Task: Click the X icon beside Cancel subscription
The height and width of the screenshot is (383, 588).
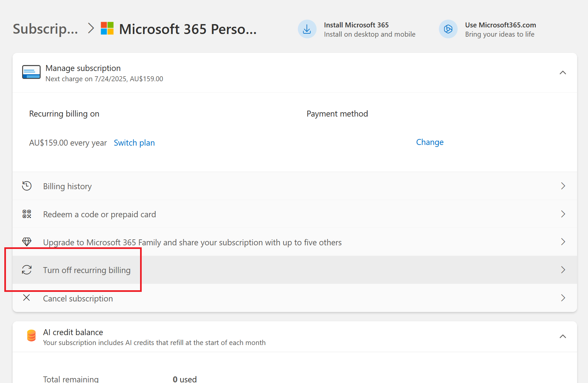Action: (x=26, y=298)
